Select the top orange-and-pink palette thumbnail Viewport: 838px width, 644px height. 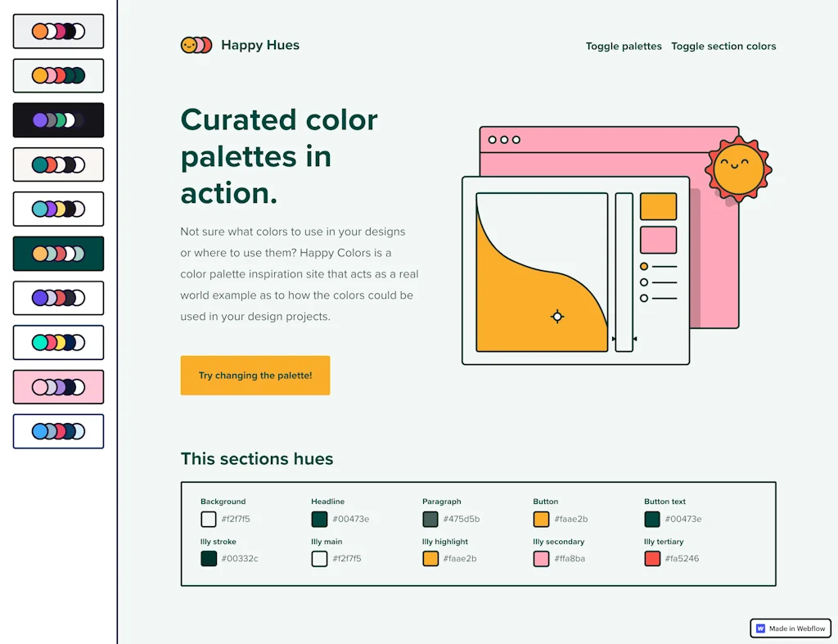[x=57, y=31]
